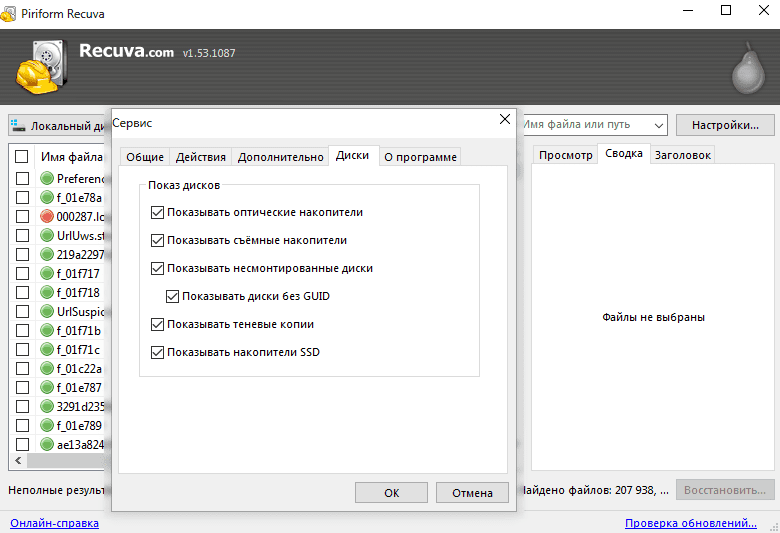The width and height of the screenshot is (780, 533).
Task: Click the green status icon beside f_01e78a
Action: tap(47, 197)
